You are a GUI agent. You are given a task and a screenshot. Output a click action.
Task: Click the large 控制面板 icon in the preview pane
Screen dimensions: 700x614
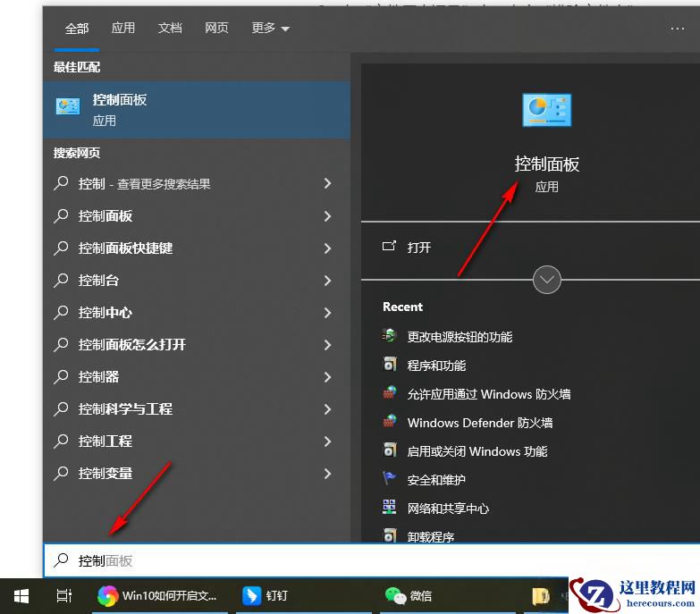(547, 110)
